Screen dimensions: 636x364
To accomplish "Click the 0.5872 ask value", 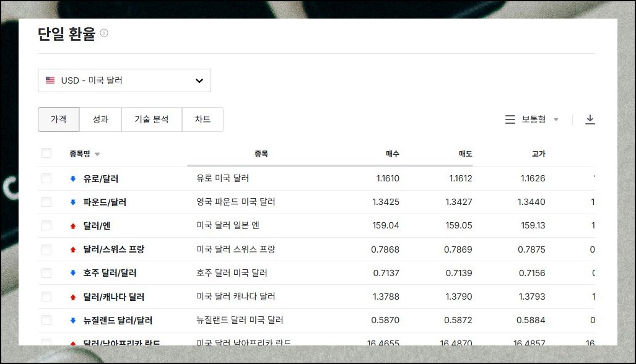I will tap(458, 320).
